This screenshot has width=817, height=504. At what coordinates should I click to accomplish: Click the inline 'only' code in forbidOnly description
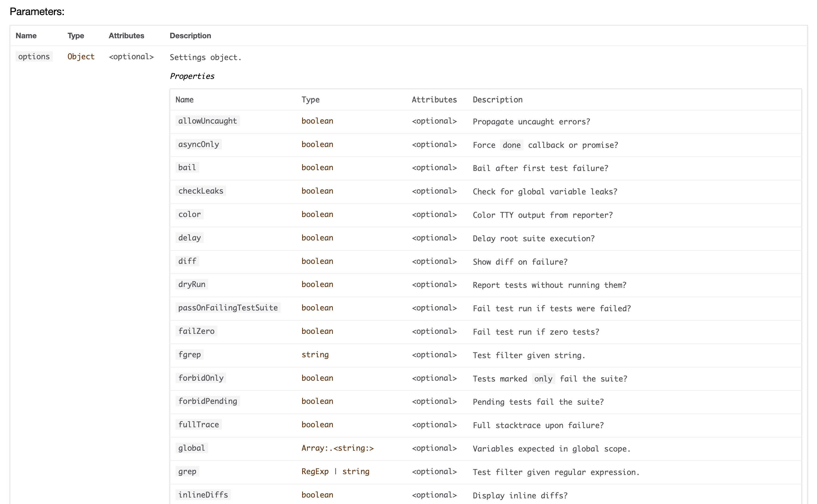(x=543, y=379)
